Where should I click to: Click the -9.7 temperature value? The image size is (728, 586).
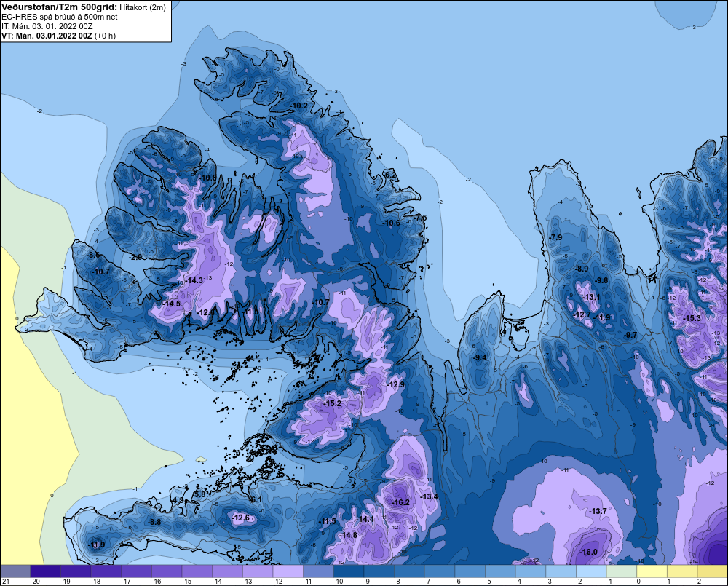630,335
